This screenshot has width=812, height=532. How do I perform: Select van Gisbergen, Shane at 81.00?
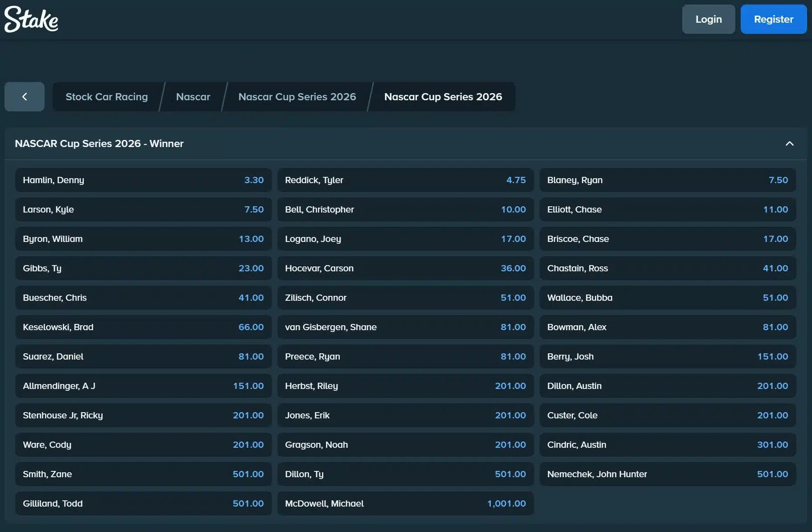[x=405, y=327]
